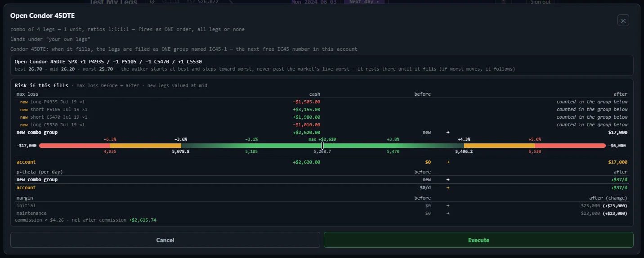Click the "best 26.70 · mid 26.20" price line
This screenshot has height=258, width=644.
[265, 69]
